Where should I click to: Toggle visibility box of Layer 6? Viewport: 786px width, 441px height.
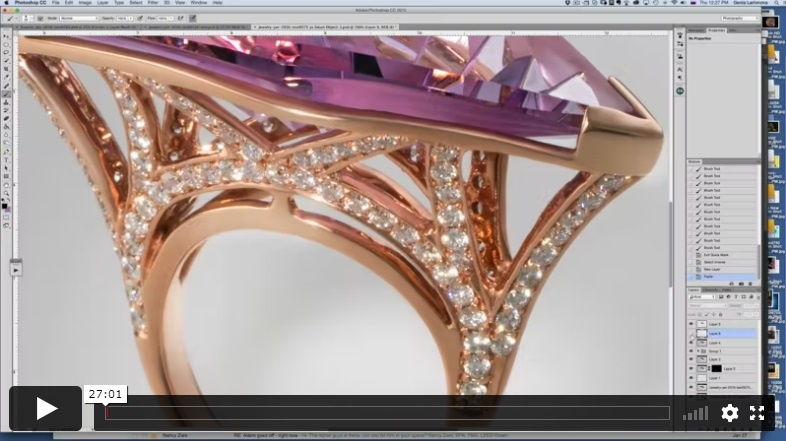point(691,333)
